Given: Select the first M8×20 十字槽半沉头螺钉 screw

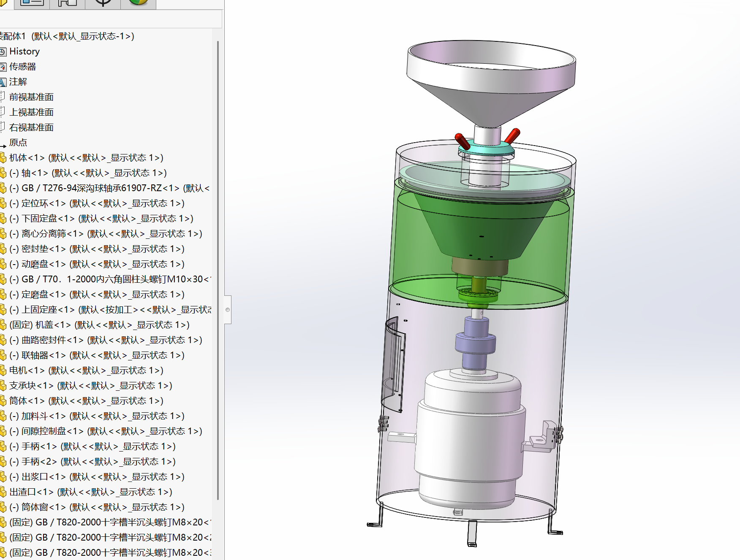Looking at the screenshot, I should (x=110, y=522).
